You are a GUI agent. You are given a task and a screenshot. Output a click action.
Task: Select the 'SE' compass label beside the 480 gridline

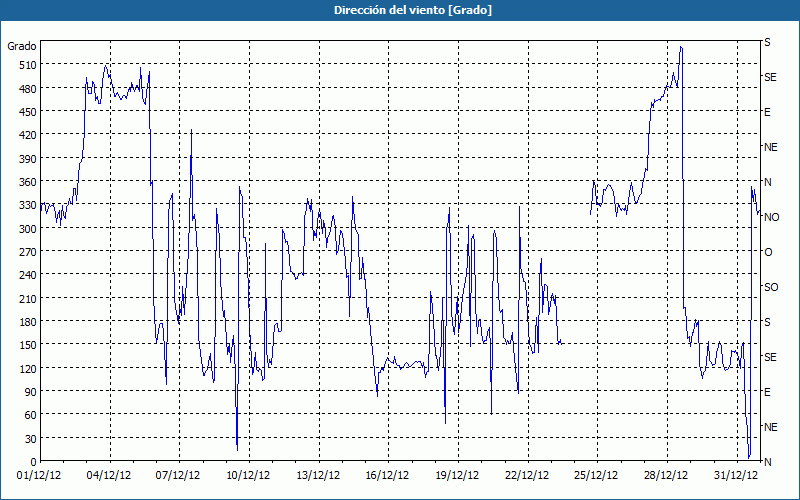coord(770,78)
